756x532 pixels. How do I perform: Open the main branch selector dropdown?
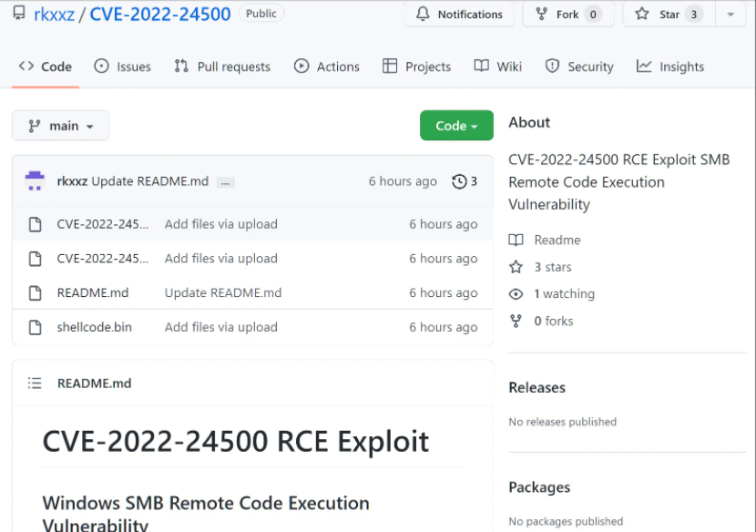point(61,126)
